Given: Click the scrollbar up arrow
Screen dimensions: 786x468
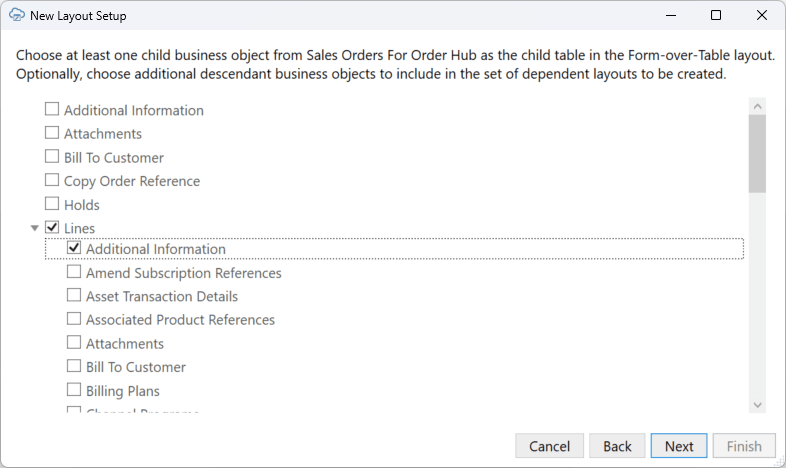Looking at the screenshot, I should click(x=757, y=106).
